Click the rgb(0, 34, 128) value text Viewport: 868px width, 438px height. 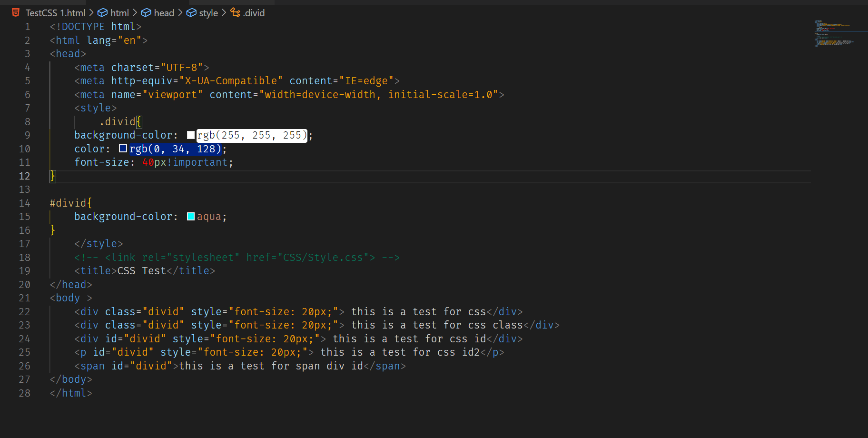pos(175,149)
